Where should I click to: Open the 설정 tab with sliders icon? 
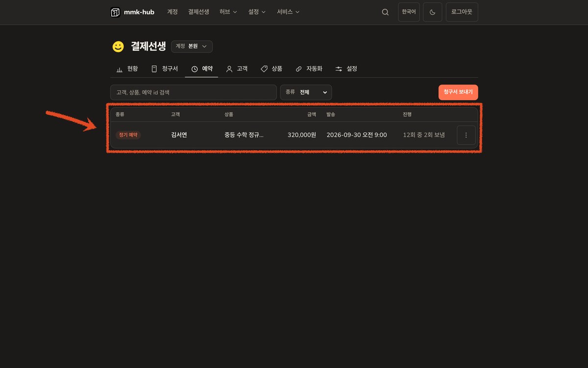[x=346, y=69]
